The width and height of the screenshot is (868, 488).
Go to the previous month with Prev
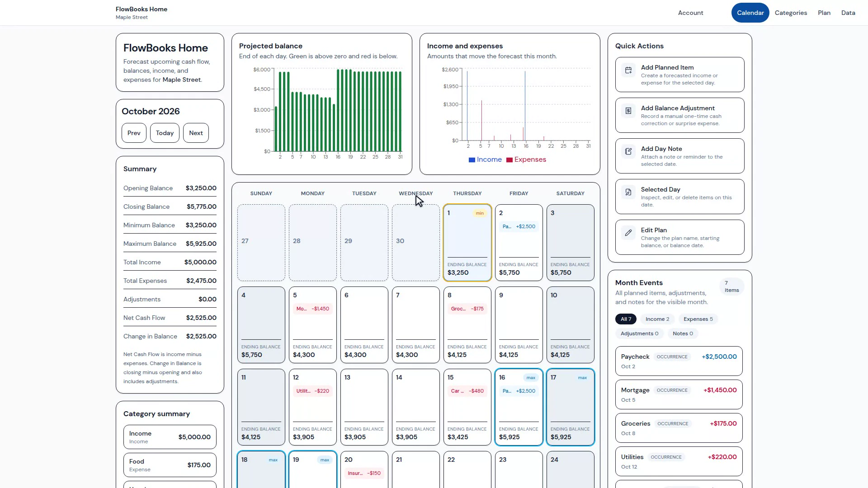click(x=134, y=133)
